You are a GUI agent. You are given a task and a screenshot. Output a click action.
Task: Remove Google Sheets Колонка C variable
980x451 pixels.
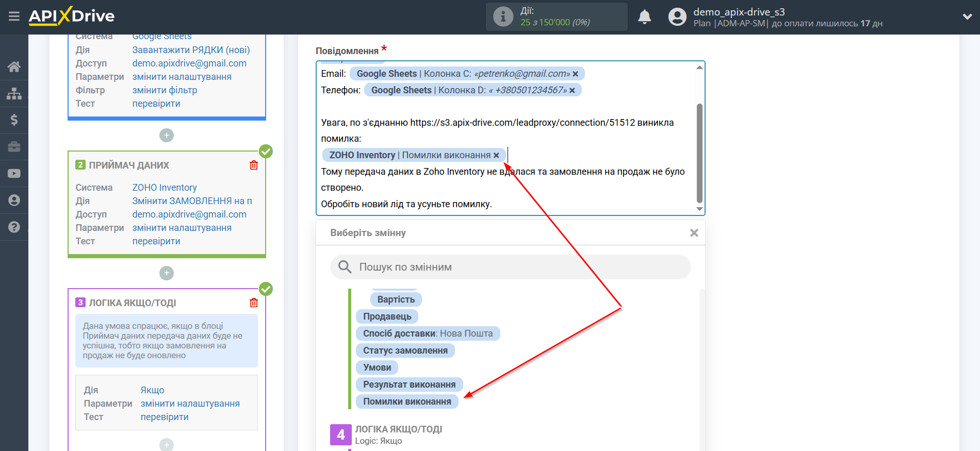576,74
